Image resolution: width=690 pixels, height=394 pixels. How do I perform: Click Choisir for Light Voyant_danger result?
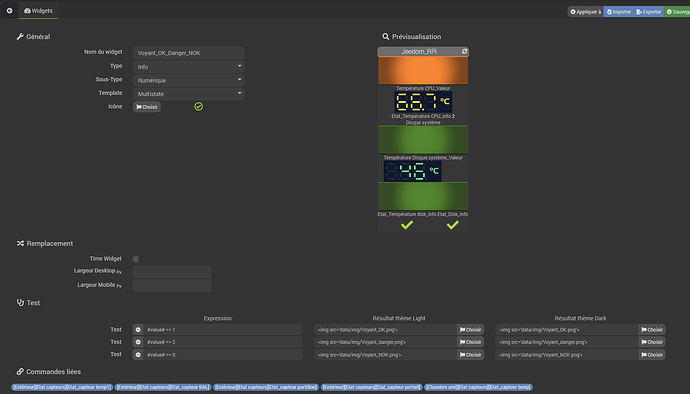pos(470,342)
